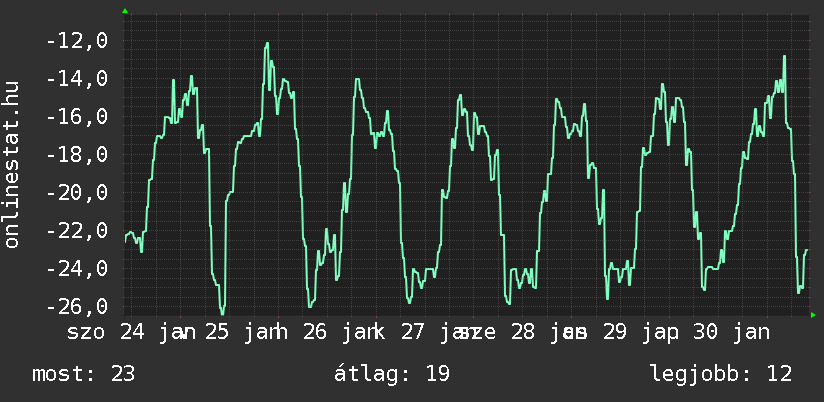Viewport: 824px width, 402px height.
Task: Click the onlinestat.hu vertical watermark text
Action: pyautogui.click(x=13, y=164)
